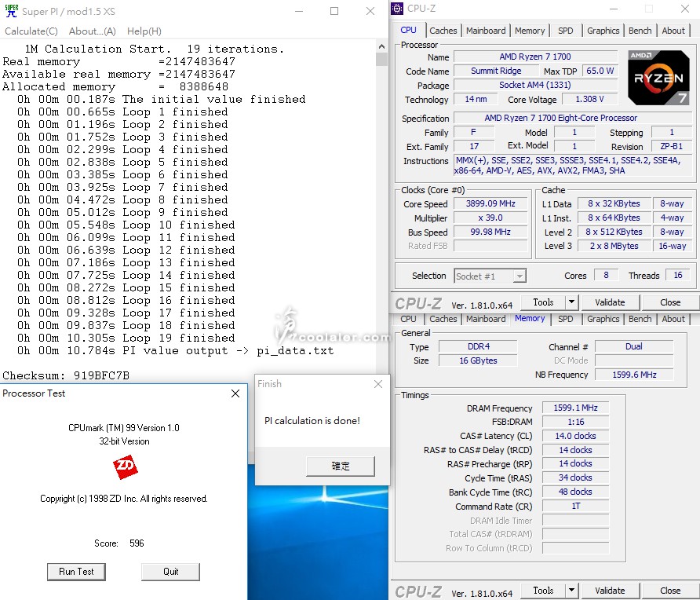Viewport: 700px width, 600px height.
Task: Expand Tools dropdown arrow in lower CPU-Z window
Action: (571, 591)
